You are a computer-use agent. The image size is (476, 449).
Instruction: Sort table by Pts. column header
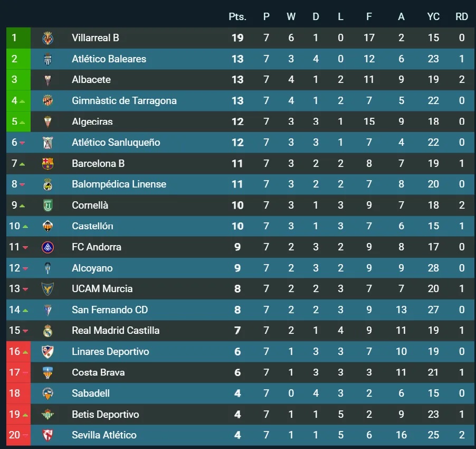click(x=237, y=17)
